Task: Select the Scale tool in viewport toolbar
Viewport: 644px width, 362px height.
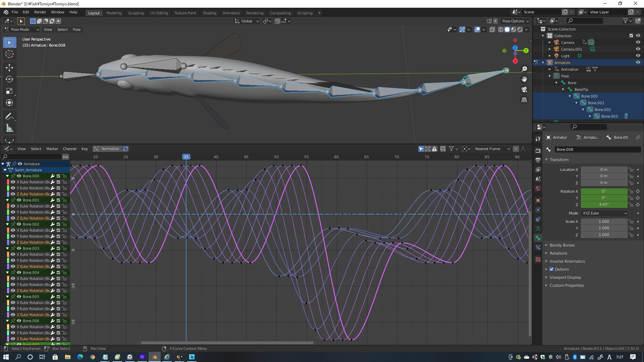Action: 9,91
